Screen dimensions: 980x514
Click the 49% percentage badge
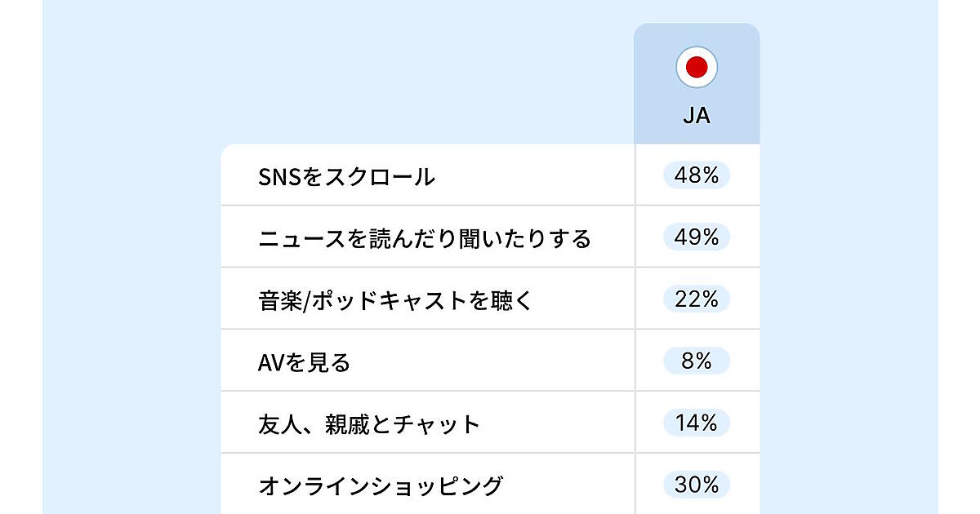coord(697,237)
